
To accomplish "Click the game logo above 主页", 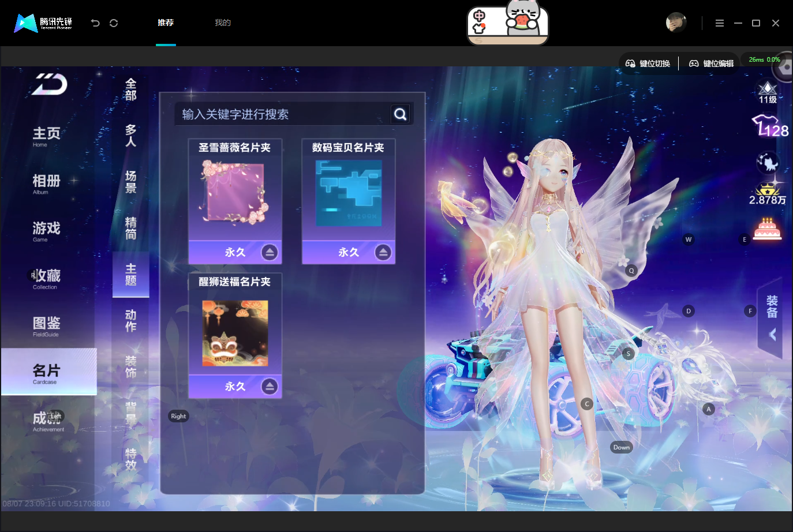I will pyautogui.click(x=50, y=84).
